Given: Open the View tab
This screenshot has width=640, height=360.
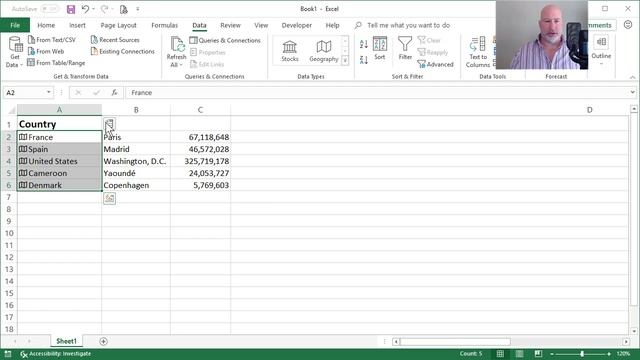Looking at the screenshot, I should point(261,25).
